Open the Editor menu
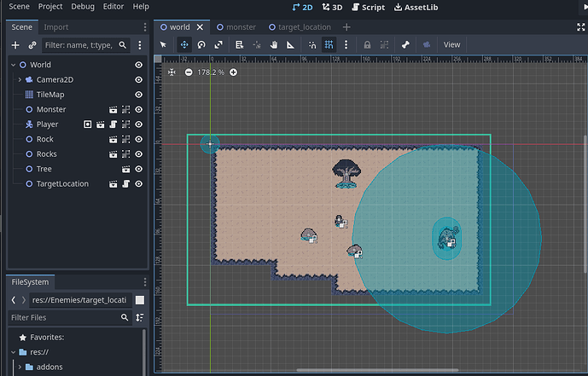The height and width of the screenshot is (376, 588). click(x=114, y=6)
